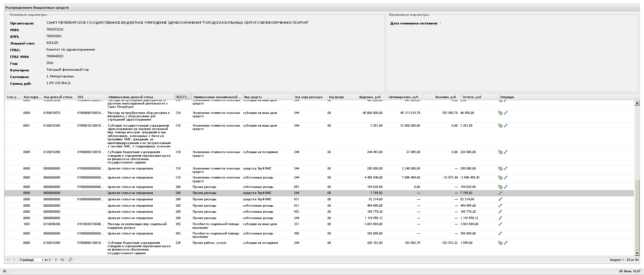Click the wrench icon in the 208 182,00 row
Screen dimensions: 644x275
[506, 243]
